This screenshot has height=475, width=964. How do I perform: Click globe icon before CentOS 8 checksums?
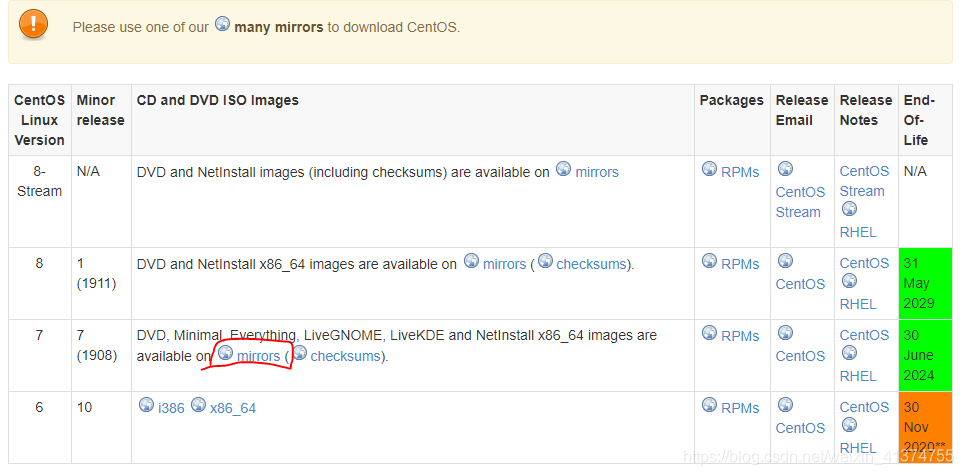tap(545, 261)
